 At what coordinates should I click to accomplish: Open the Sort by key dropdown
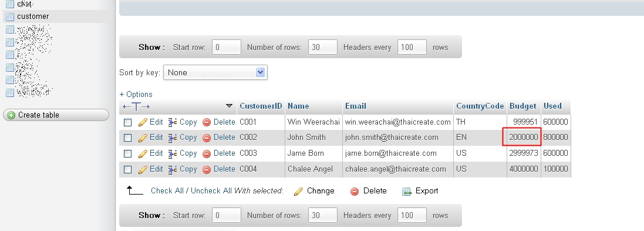215,72
